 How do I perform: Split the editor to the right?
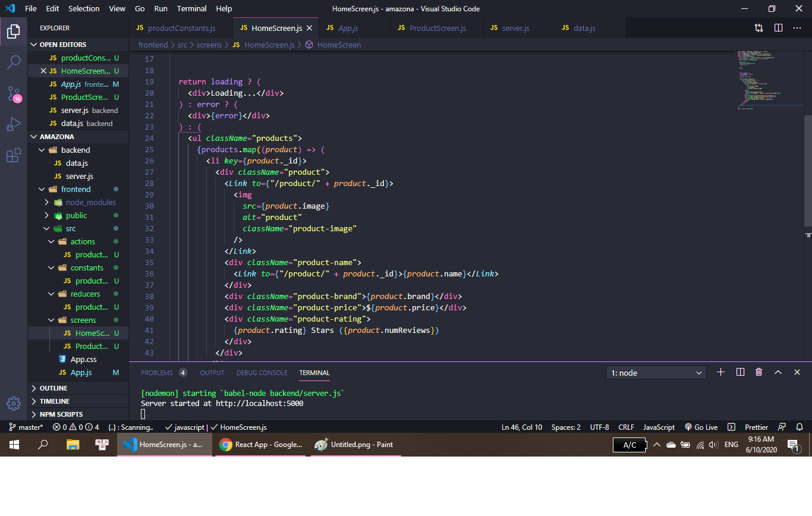778,28
